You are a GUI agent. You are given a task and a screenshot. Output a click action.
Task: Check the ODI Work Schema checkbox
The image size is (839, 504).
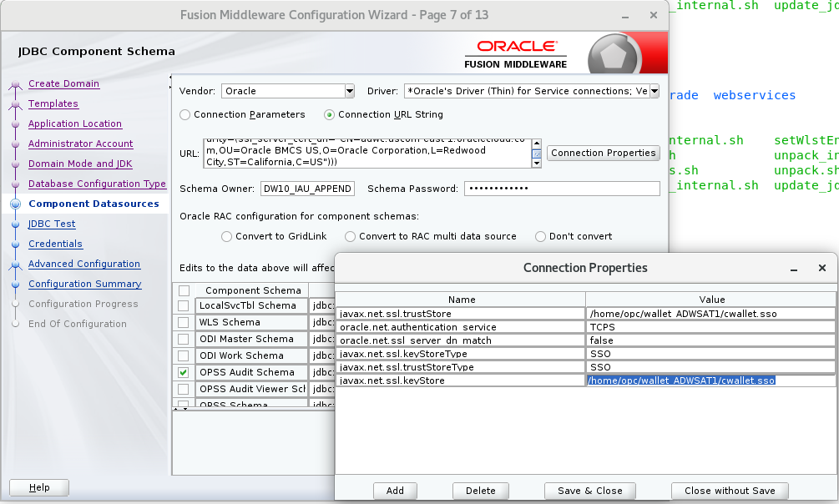(184, 355)
